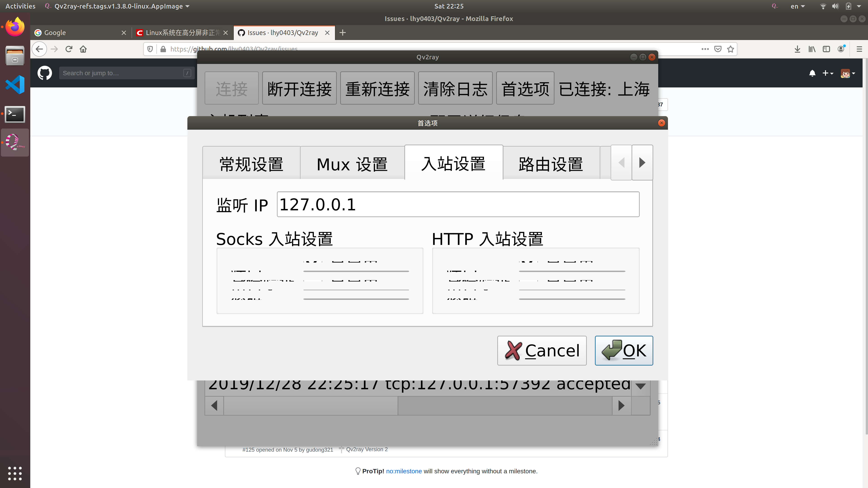Reload the page with the reload icon
This screenshot has width=868, height=488.
click(69, 49)
